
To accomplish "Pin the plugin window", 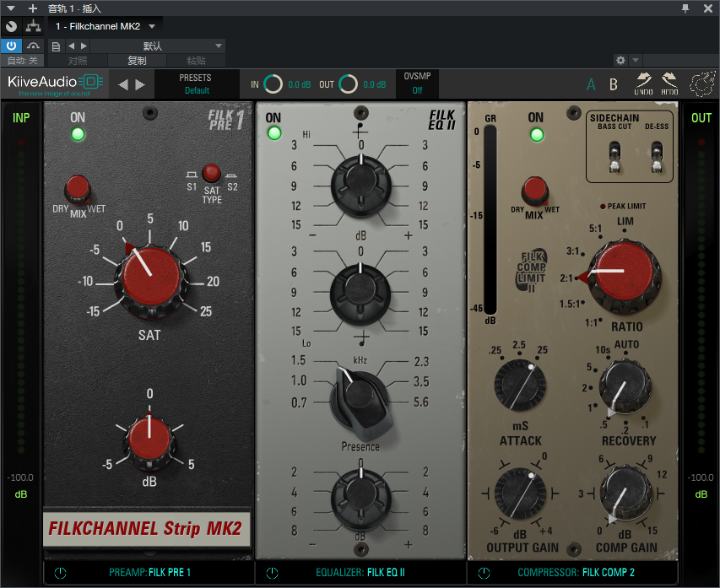I will [x=685, y=8].
